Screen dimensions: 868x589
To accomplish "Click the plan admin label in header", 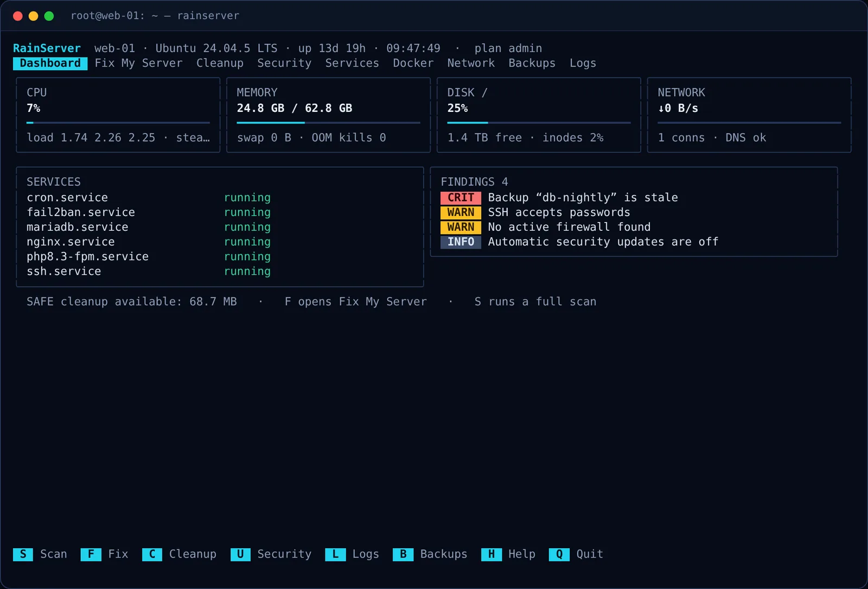I will [x=508, y=48].
